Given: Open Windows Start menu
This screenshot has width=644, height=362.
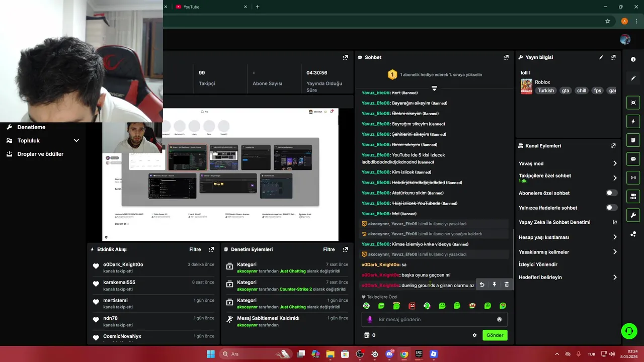Looking at the screenshot, I should [211, 354].
